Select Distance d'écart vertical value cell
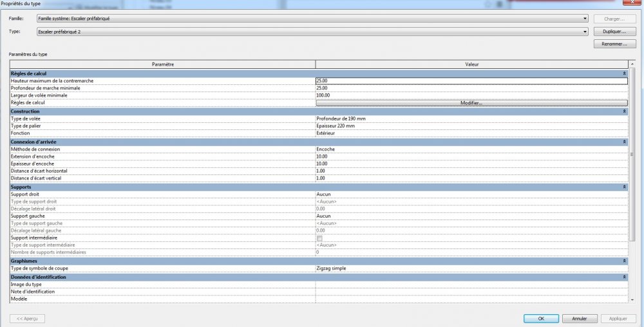This screenshot has width=644, height=327. point(471,178)
